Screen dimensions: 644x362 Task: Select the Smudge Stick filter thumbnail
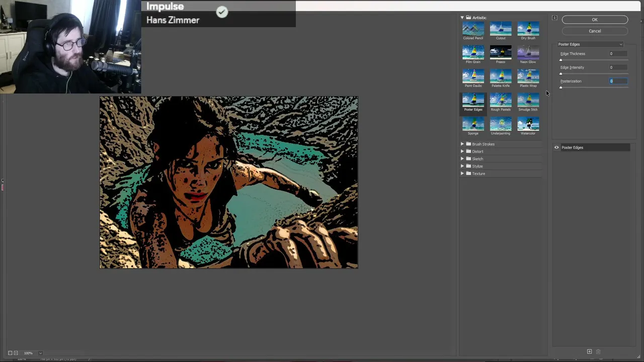click(528, 101)
